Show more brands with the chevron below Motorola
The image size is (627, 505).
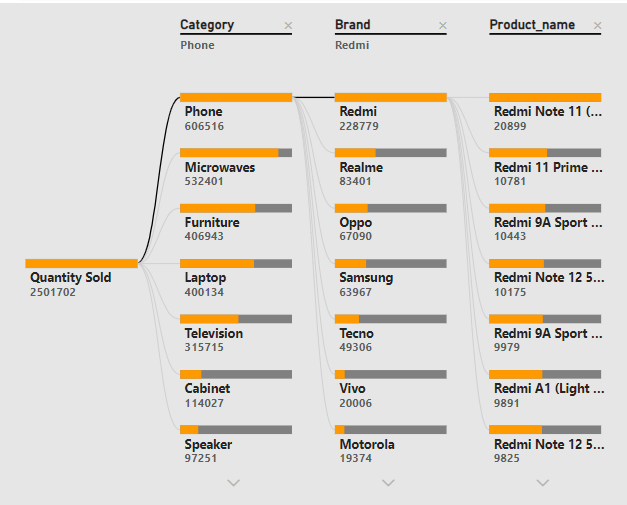click(x=388, y=483)
